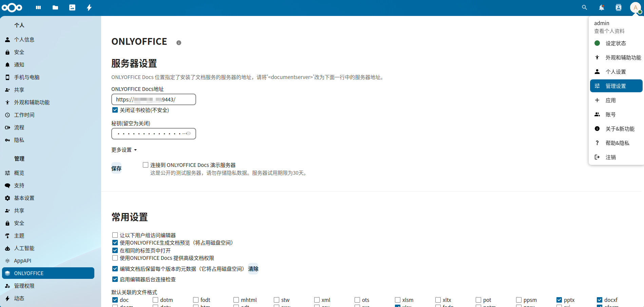Screen dimensions: 644x307
Task: Open 支持 in the sidebar
Action: (x=48, y=186)
